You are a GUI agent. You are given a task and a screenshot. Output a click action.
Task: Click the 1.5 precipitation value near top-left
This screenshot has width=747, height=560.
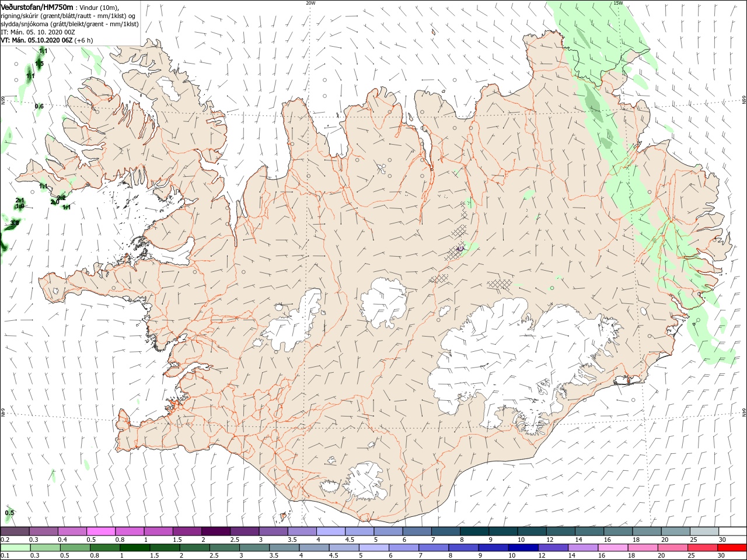tap(39, 64)
